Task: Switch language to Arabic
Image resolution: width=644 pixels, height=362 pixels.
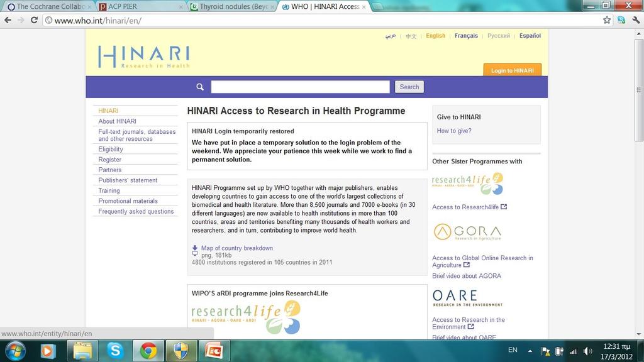Action: pos(390,36)
